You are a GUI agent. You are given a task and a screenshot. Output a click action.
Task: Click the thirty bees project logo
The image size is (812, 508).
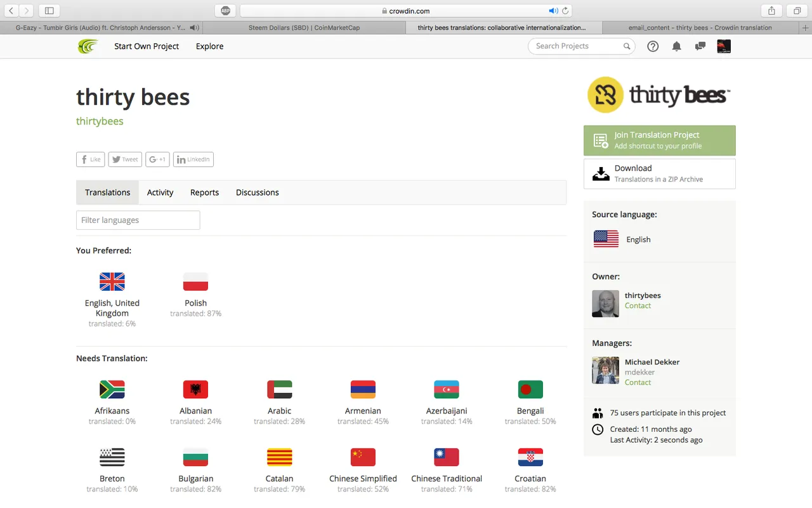pos(659,95)
